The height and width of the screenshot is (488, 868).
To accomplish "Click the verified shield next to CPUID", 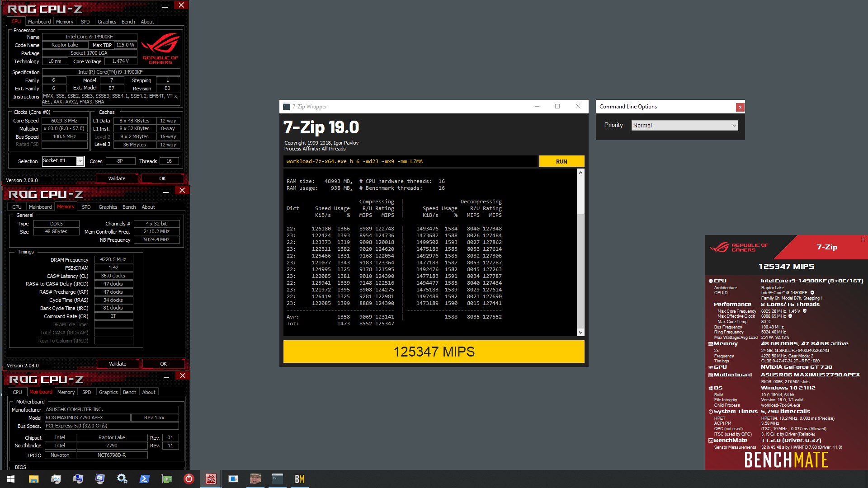I will (812, 293).
